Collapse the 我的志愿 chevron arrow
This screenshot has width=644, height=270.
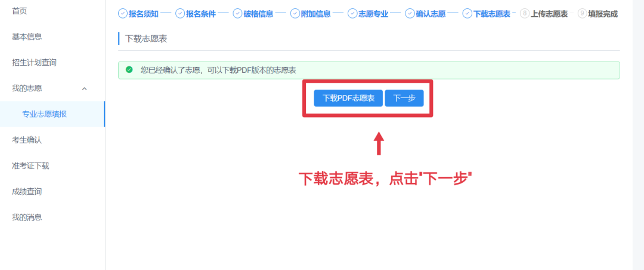pos(85,88)
